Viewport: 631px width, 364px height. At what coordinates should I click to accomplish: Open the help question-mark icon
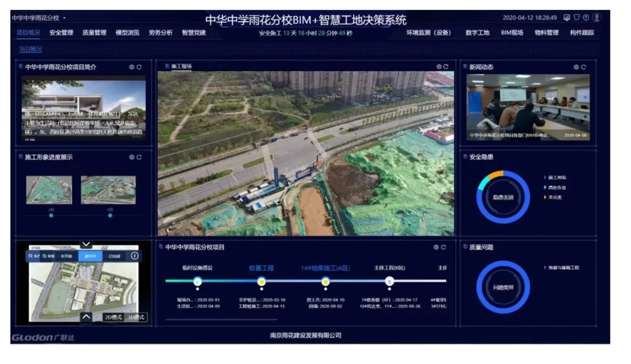tap(586, 17)
